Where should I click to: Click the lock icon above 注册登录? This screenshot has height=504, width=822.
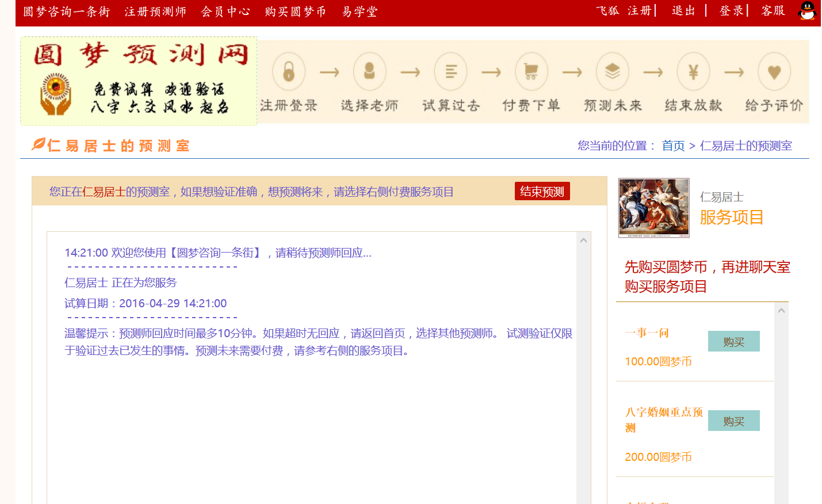[x=288, y=71]
